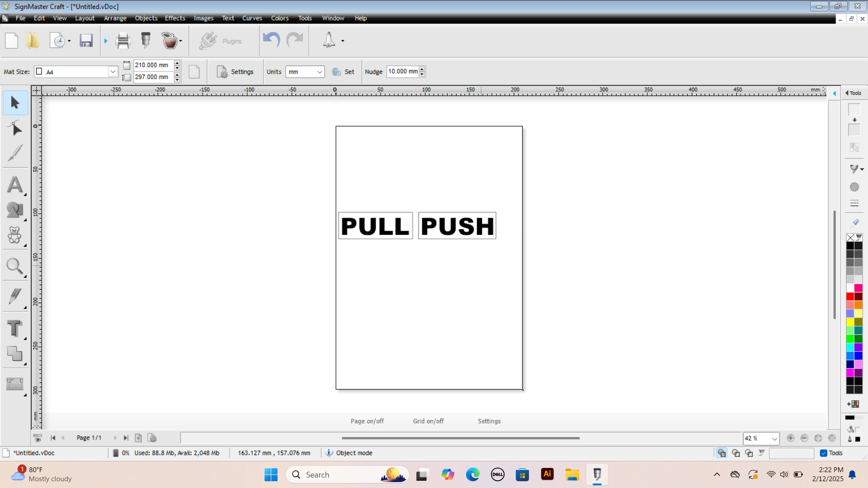Viewport: 868px width, 488px height.
Task: Toggle the Tools panel checkbox
Action: pos(824,453)
